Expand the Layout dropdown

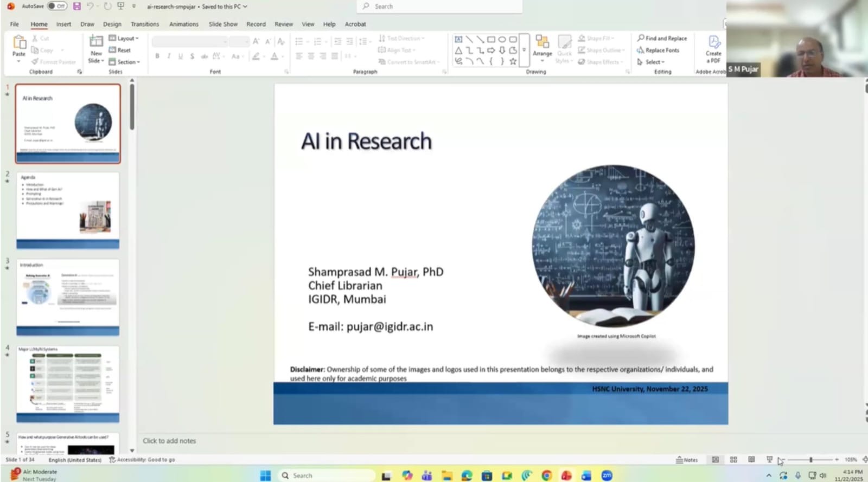click(124, 38)
